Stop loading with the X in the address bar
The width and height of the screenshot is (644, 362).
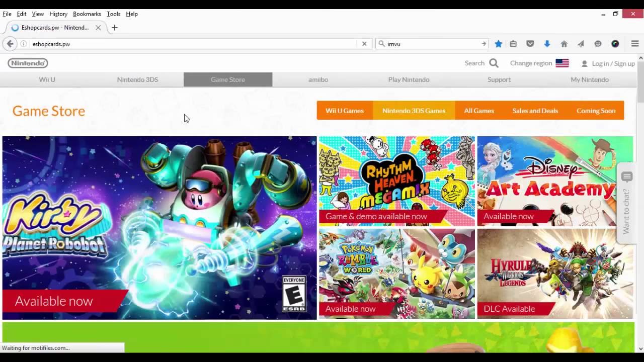(364, 44)
